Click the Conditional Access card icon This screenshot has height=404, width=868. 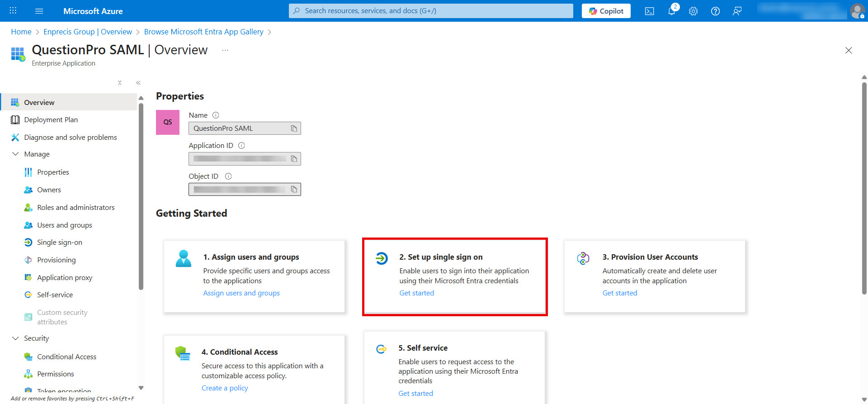coord(183,353)
